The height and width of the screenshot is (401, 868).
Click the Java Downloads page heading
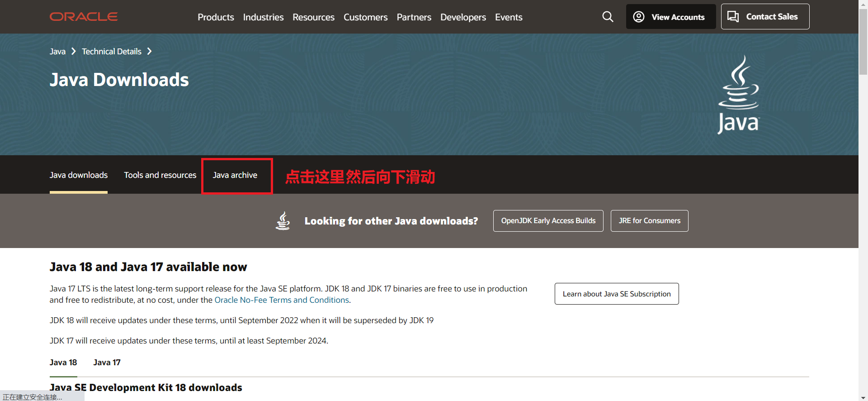coord(119,80)
